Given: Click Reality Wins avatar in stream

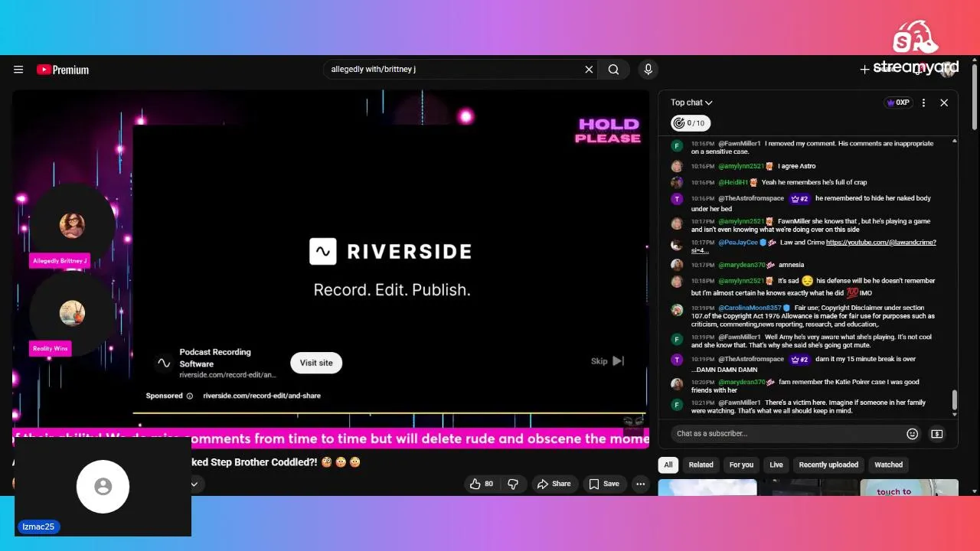Looking at the screenshot, I should click(72, 312).
